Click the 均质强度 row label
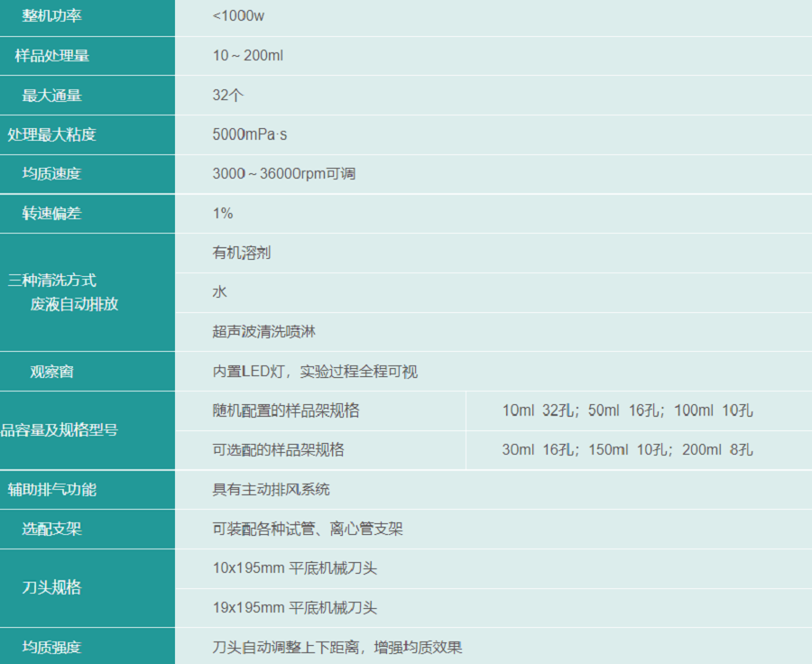Viewport: 812px width, 664px height. pos(51,647)
